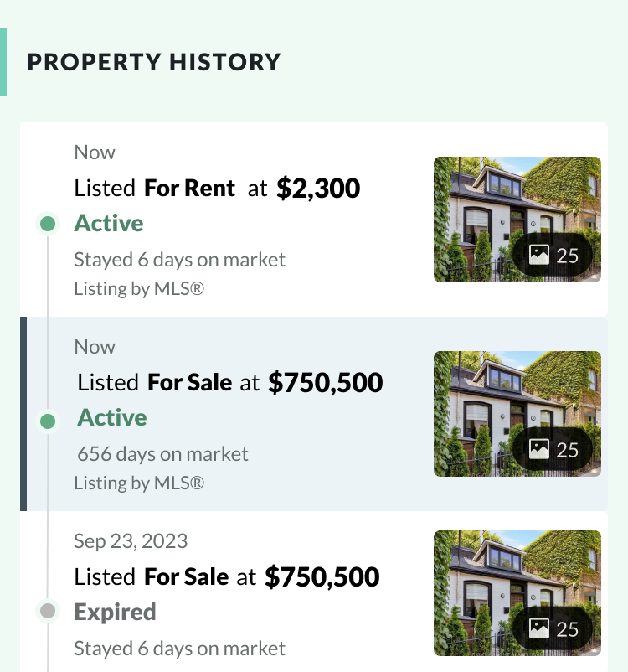Viewport: 628px width, 672px height.
Task: Click Active status of sale listing
Action: point(112,417)
